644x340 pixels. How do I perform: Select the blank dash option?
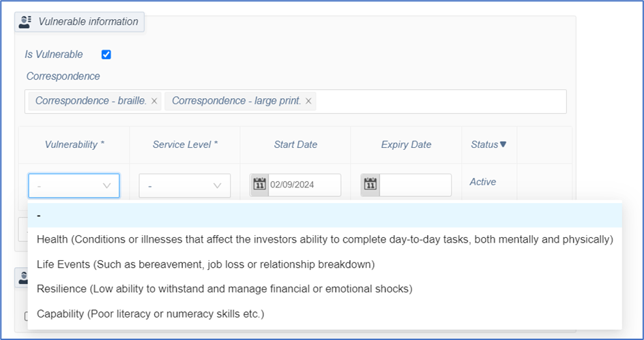[x=325, y=215]
